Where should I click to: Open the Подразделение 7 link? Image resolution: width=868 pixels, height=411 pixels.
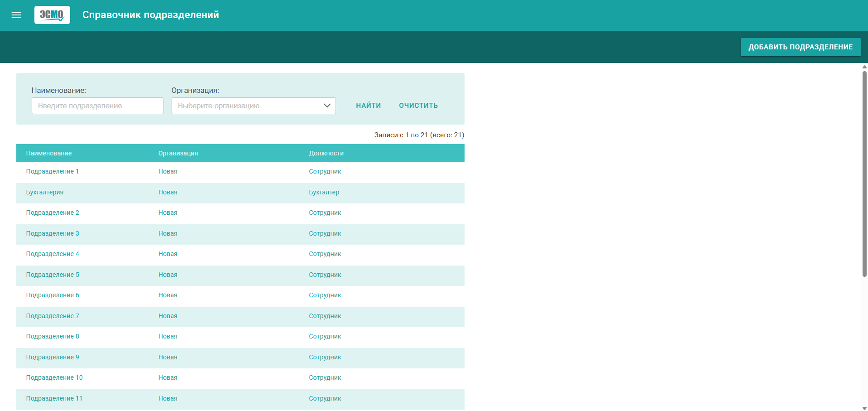(x=53, y=316)
